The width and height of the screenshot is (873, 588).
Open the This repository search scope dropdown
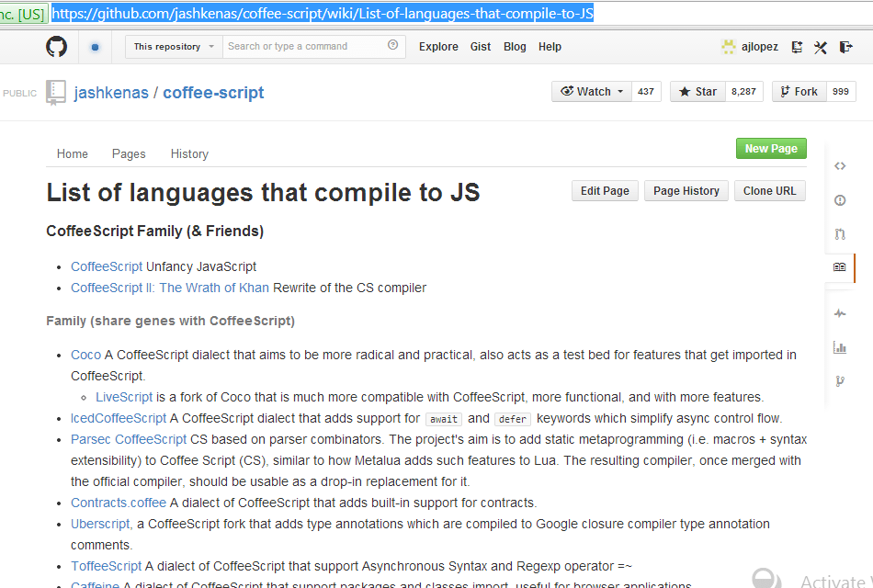(x=173, y=46)
